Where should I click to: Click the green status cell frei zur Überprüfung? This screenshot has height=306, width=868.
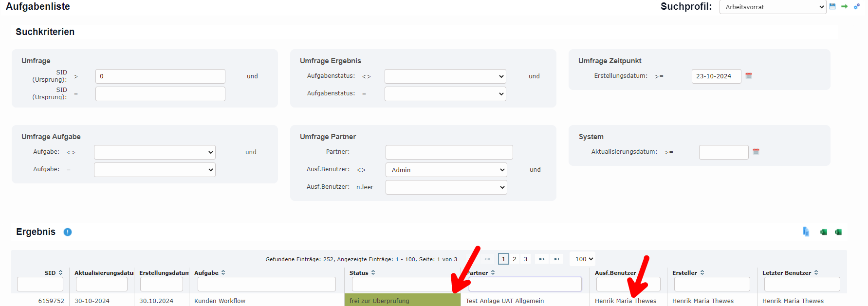pyautogui.click(x=402, y=301)
